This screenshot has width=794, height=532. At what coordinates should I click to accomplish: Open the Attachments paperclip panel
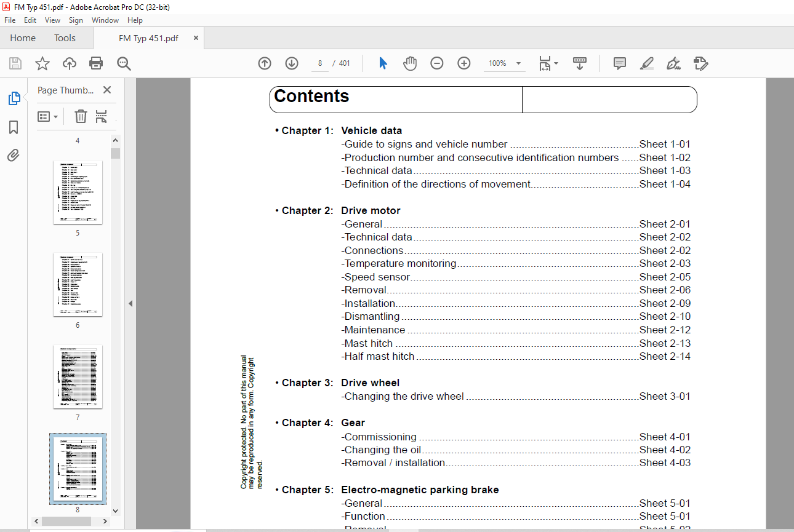14,155
